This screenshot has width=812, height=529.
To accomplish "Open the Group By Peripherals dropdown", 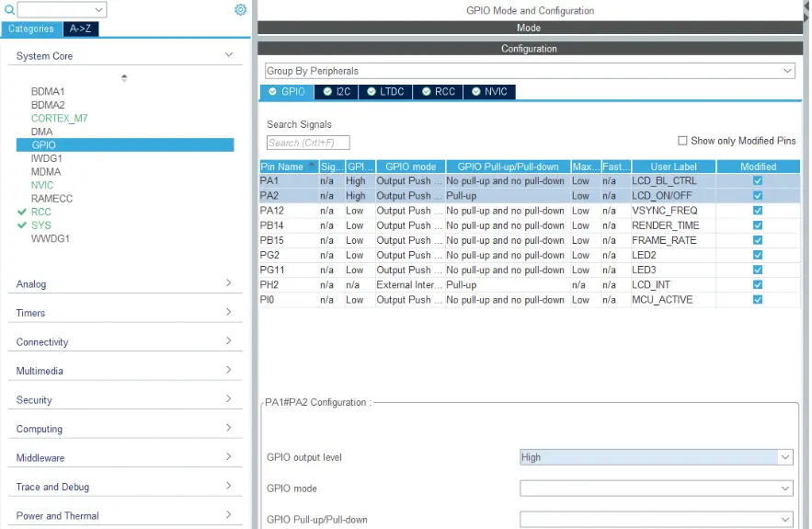I will pos(529,71).
